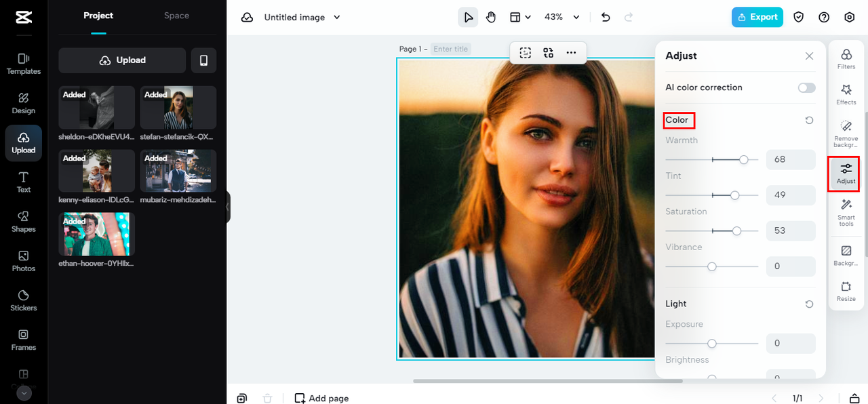The image size is (868, 404).
Task: Open the settings hexagon icon
Action: [849, 17]
